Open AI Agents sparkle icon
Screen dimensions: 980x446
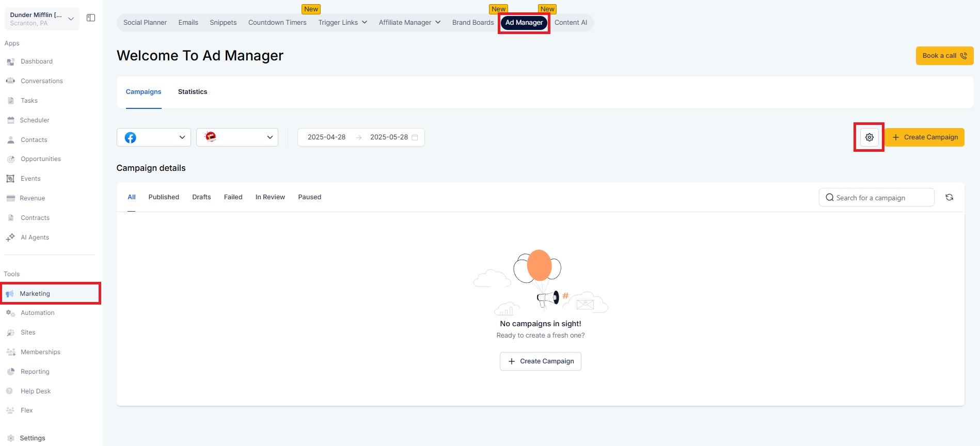[10, 237]
